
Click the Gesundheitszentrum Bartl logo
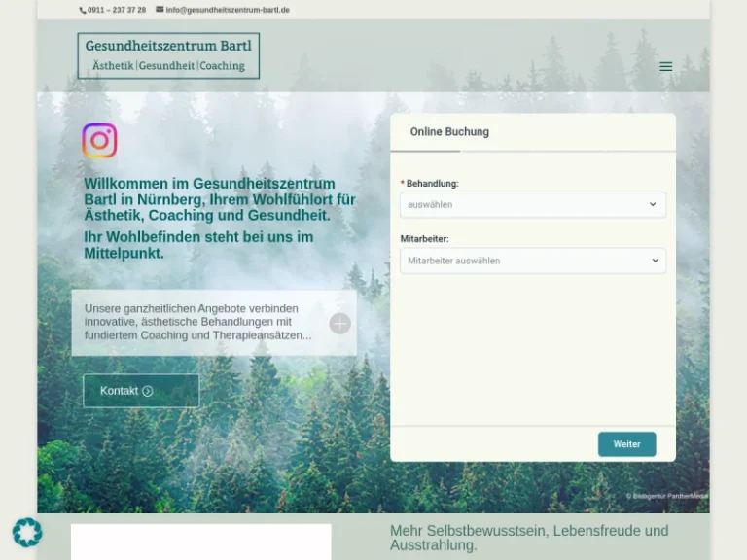tap(168, 55)
